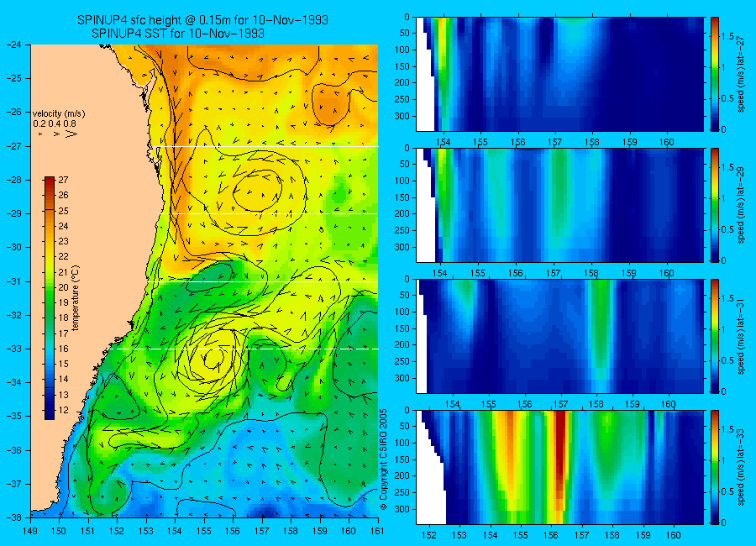Click the speed color bar beside the lat=-27 panel
The width and height of the screenshot is (756, 546).
point(715,74)
